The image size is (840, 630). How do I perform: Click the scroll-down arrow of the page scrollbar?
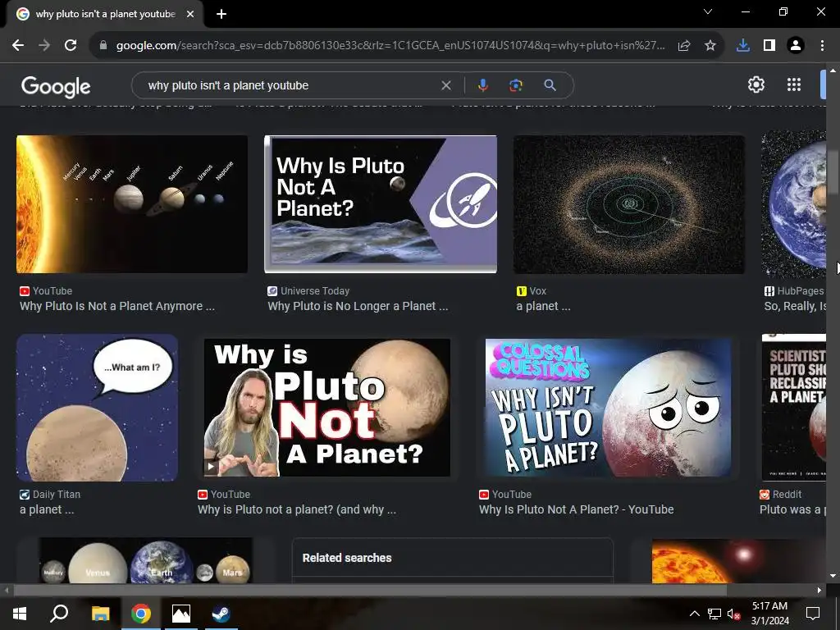(833, 576)
